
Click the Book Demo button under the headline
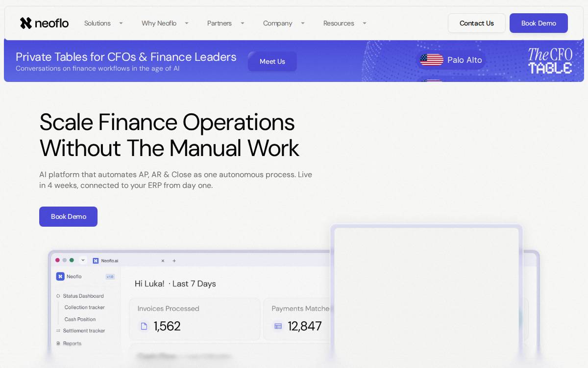click(68, 216)
